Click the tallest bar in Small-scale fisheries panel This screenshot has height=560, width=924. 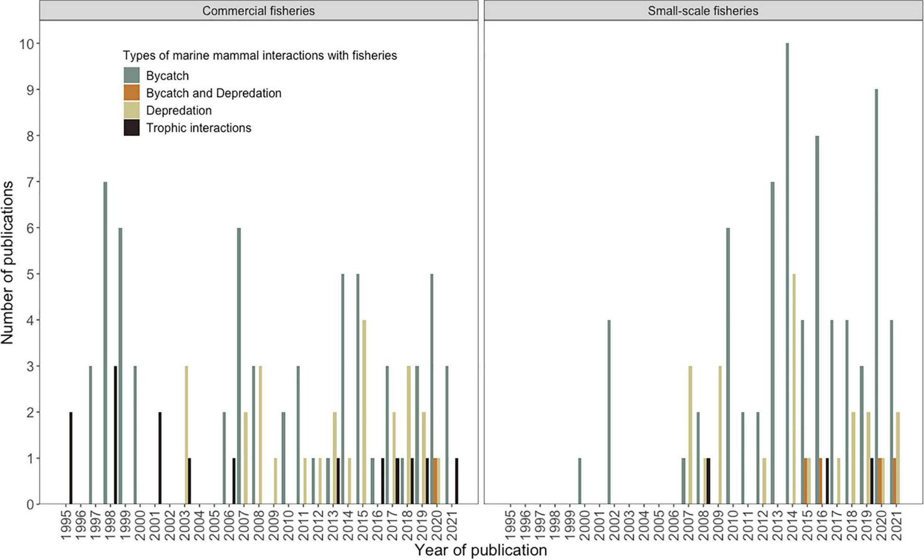point(786,271)
